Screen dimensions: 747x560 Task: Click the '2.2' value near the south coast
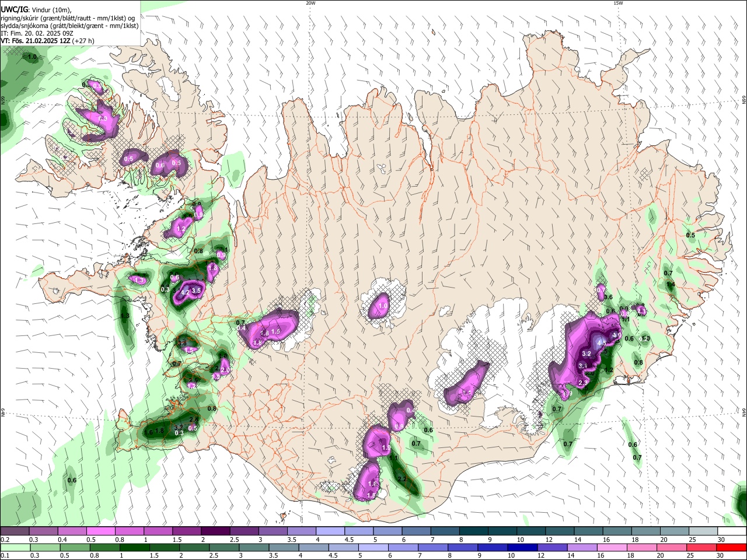pos(402,479)
